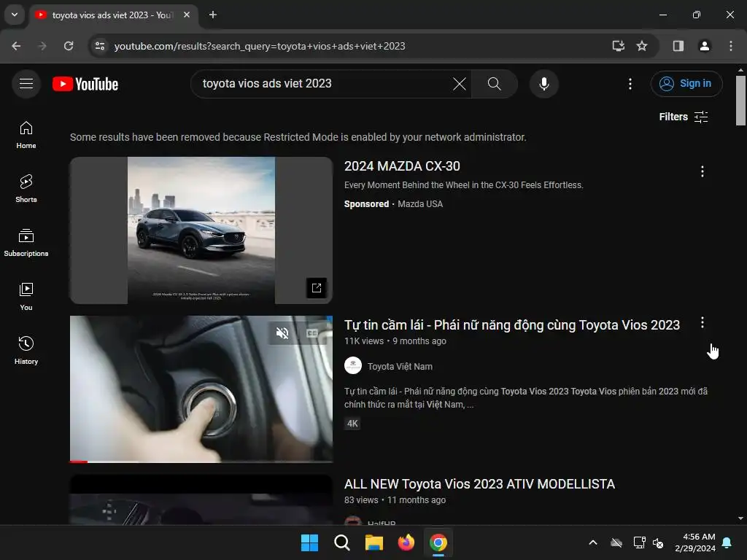The height and width of the screenshot is (560, 747).
Task: Open Subscriptions in sidebar
Action: click(26, 243)
